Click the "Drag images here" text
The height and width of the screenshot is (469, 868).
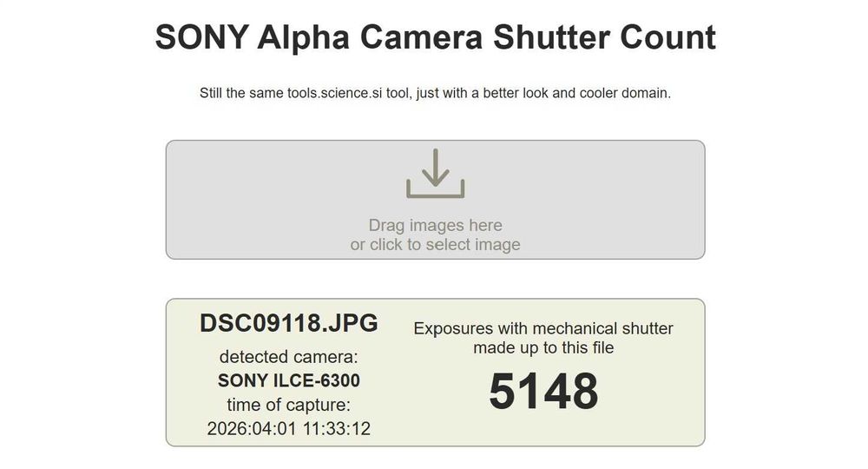[x=435, y=226]
